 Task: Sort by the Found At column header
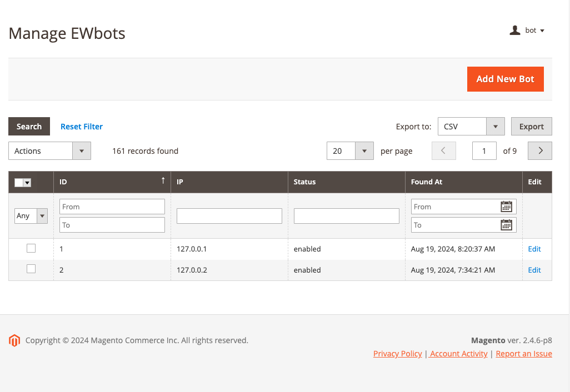pyautogui.click(x=427, y=182)
